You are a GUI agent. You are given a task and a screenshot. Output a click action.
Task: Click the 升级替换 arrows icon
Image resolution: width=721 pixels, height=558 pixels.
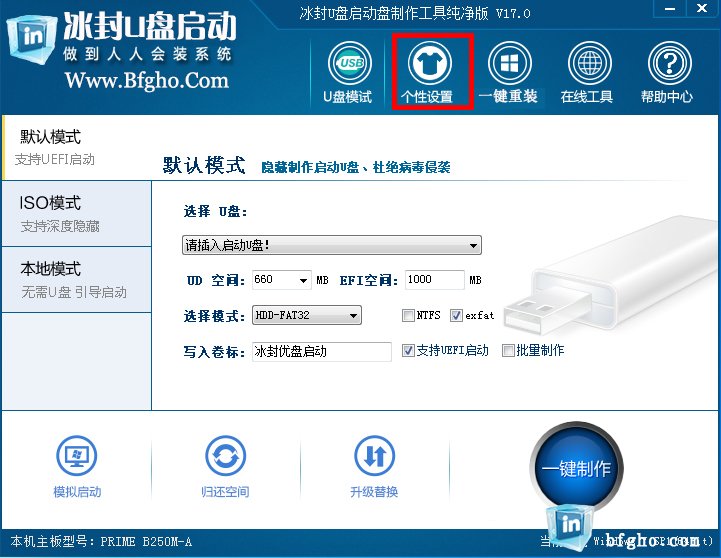point(374,456)
